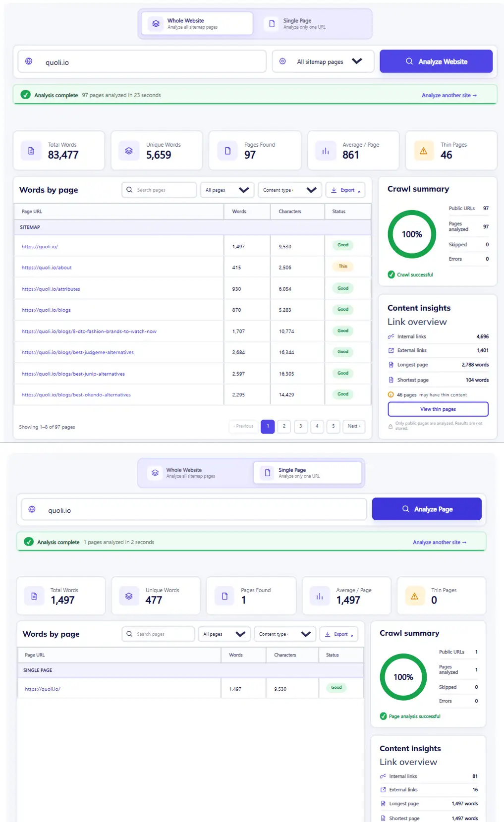Click green checkmark next to 97 pages analyzed
Image resolution: width=504 pixels, height=822 pixels.
(25, 95)
